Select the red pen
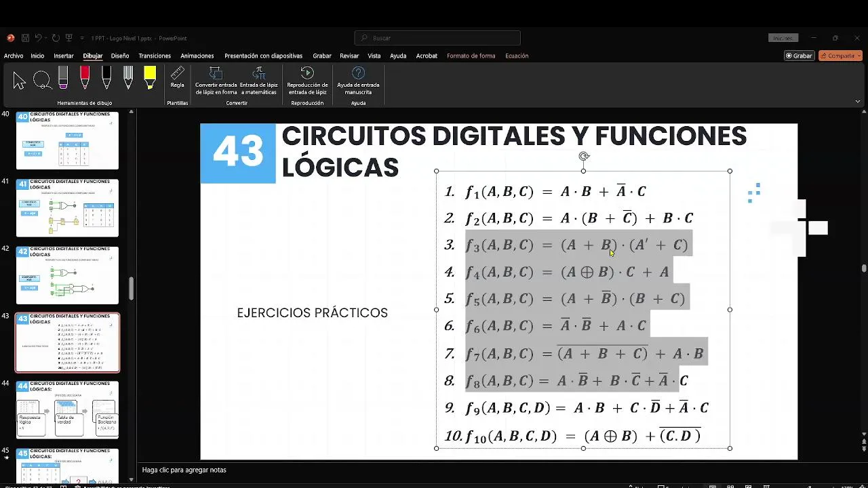The height and width of the screenshot is (488, 868). coord(85,78)
